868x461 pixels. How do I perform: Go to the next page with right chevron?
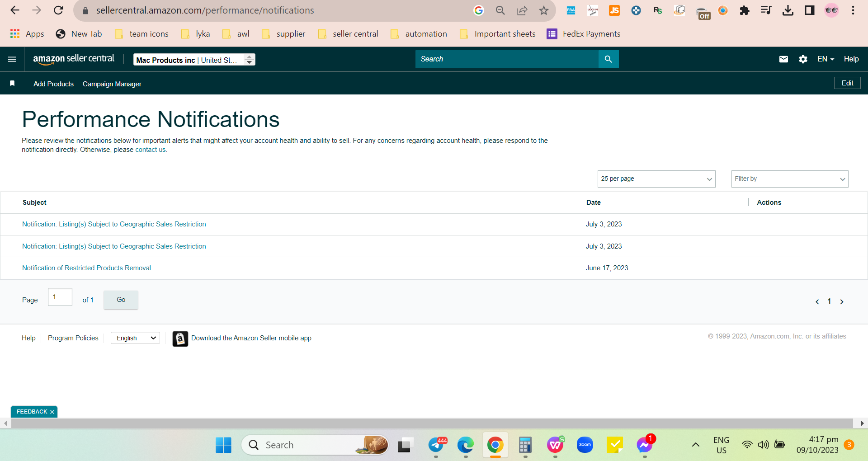[842, 301]
